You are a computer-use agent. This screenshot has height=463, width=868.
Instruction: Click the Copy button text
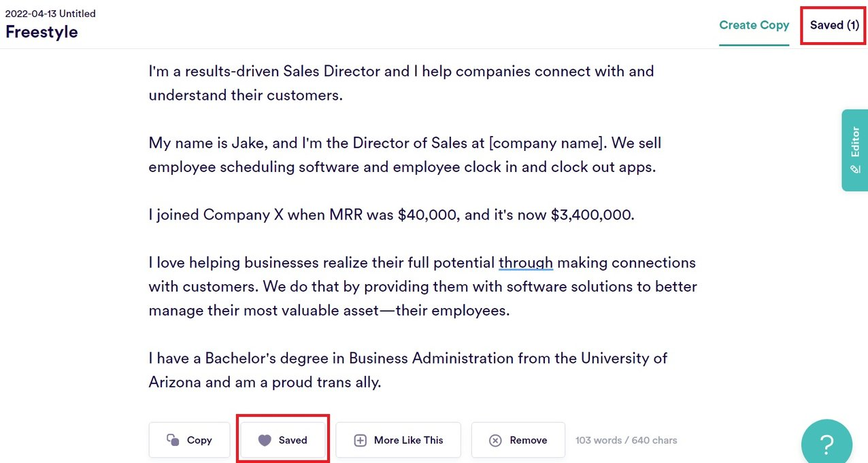pyautogui.click(x=199, y=440)
